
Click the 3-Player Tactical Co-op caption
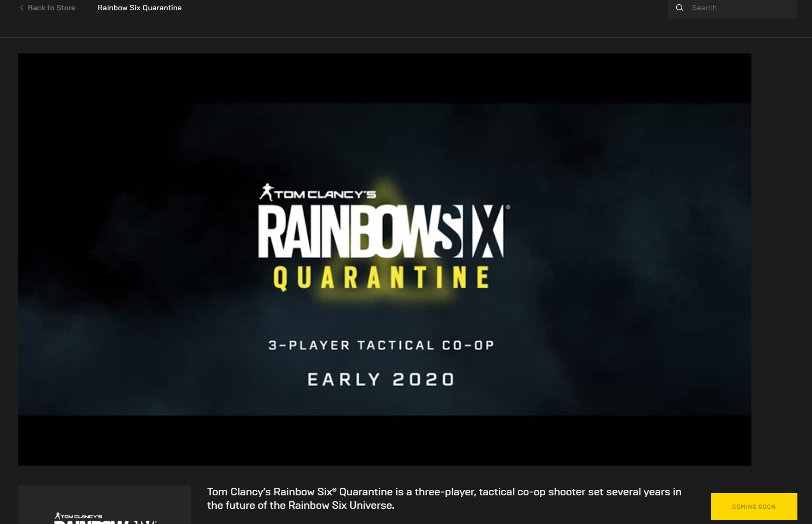point(381,345)
